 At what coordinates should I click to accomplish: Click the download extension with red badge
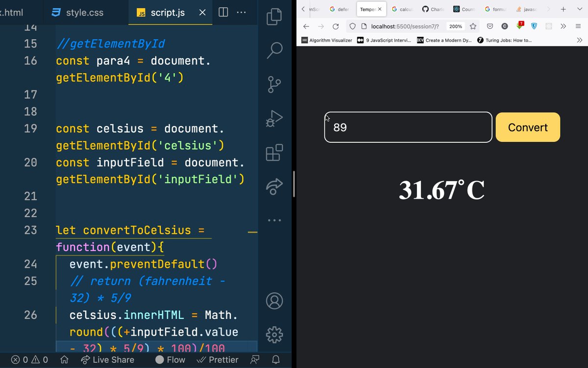519,26
